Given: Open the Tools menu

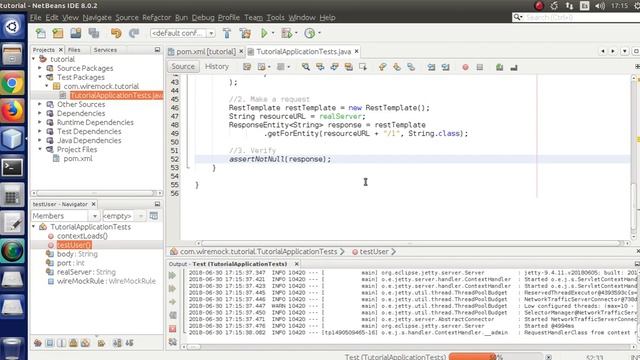Looking at the screenshot, I should (275, 18).
